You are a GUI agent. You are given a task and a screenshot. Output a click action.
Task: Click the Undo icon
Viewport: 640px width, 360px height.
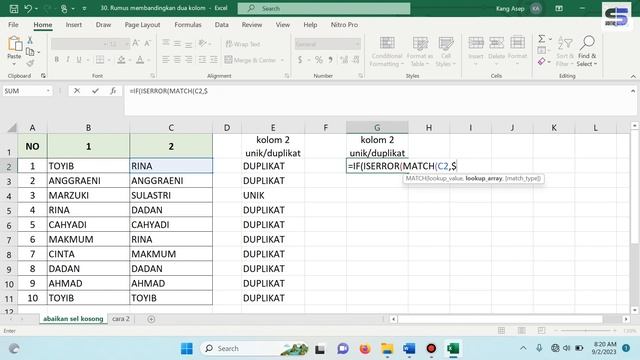[28, 8]
